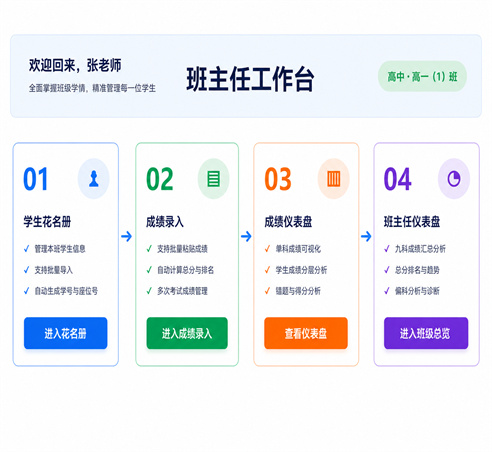The width and height of the screenshot is (492, 452).
Task: Click the feature 自动生成学号与座位号
Action: point(66,291)
